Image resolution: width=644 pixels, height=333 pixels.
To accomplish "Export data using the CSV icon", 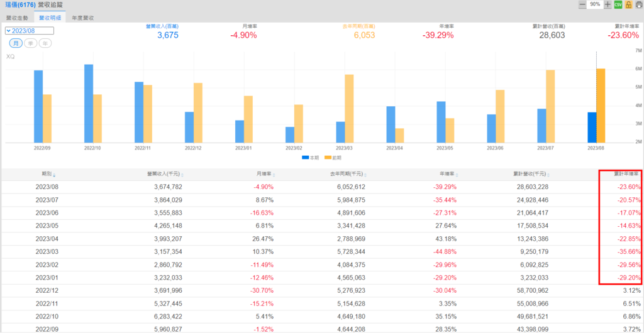I will coord(618,4).
